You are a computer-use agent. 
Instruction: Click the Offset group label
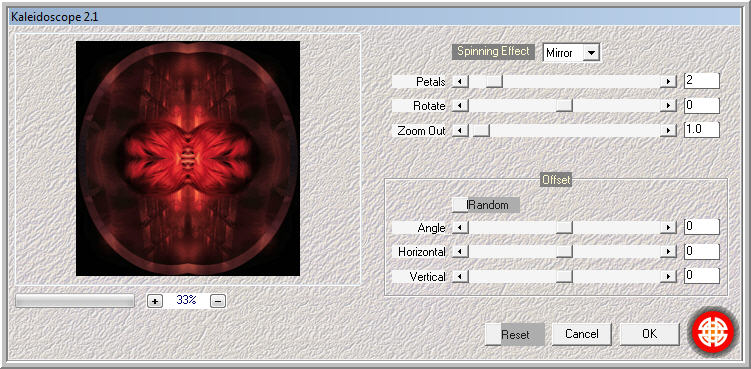coord(556,180)
